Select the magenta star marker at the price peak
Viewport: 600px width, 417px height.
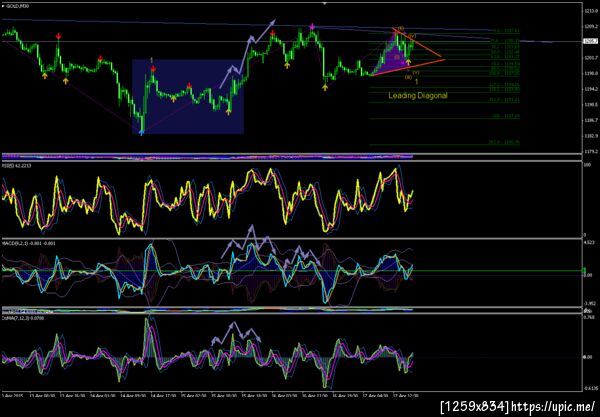point(312,27)
